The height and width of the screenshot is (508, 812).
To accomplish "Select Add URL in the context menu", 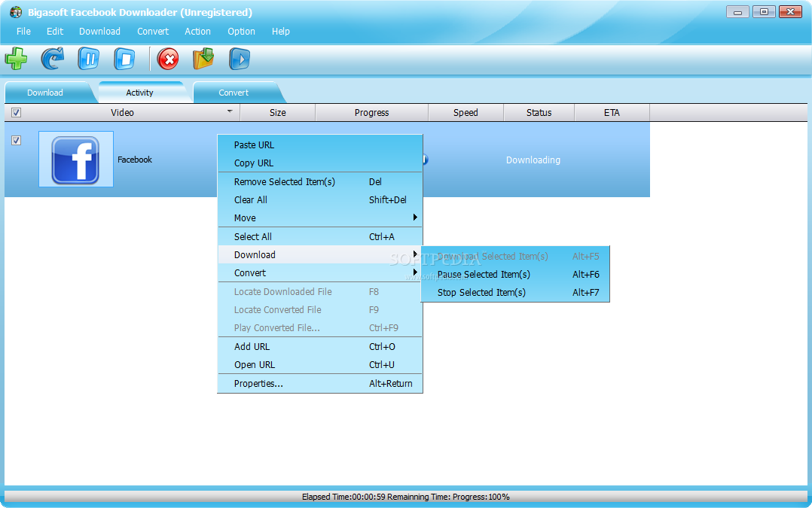I will [x=320, y=347].
